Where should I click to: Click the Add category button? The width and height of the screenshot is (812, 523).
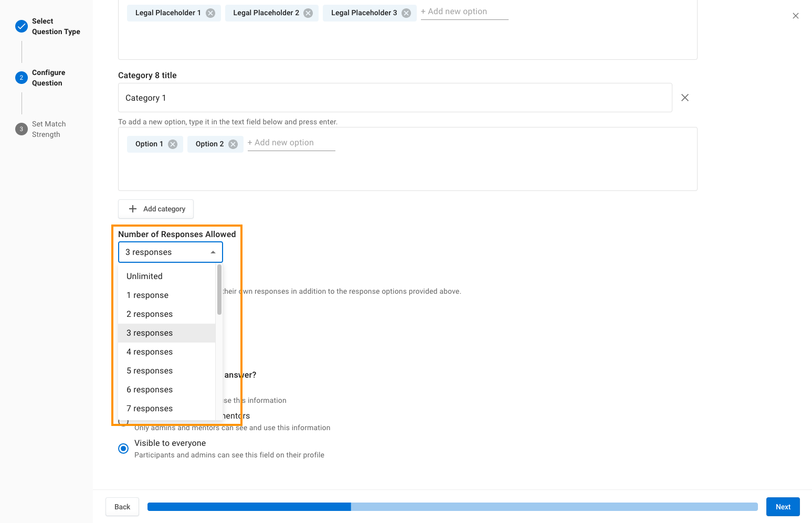coord(156,209)
